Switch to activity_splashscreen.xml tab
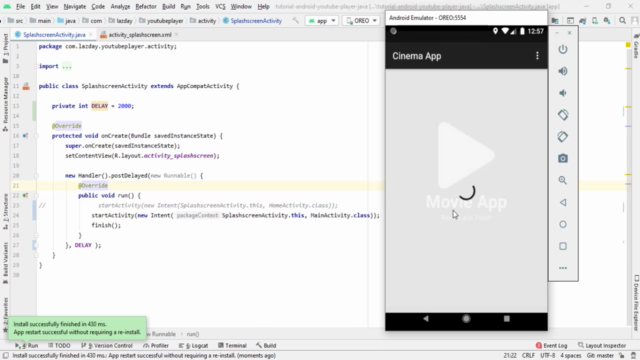The image size is (640, 360). click(x=140, y=35)
